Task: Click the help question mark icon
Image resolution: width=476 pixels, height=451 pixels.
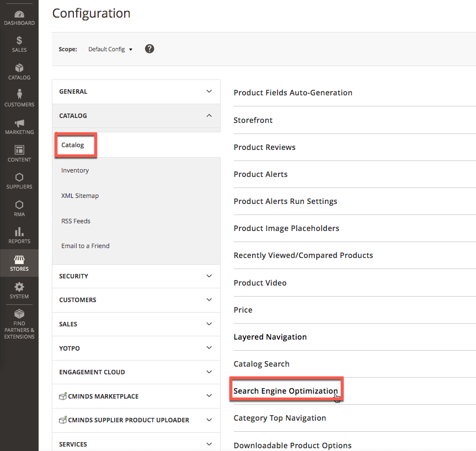Action: click(x=149, y=49)
